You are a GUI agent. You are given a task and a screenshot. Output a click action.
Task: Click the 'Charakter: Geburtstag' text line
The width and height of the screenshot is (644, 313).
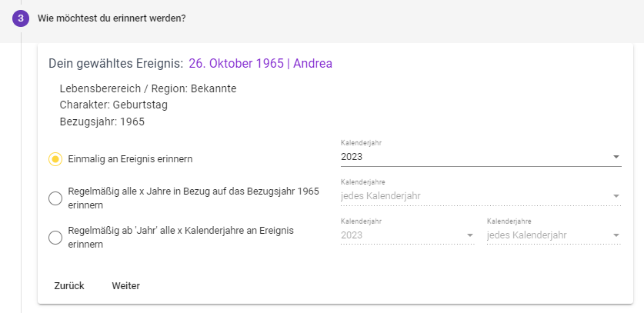pos(113,105)
